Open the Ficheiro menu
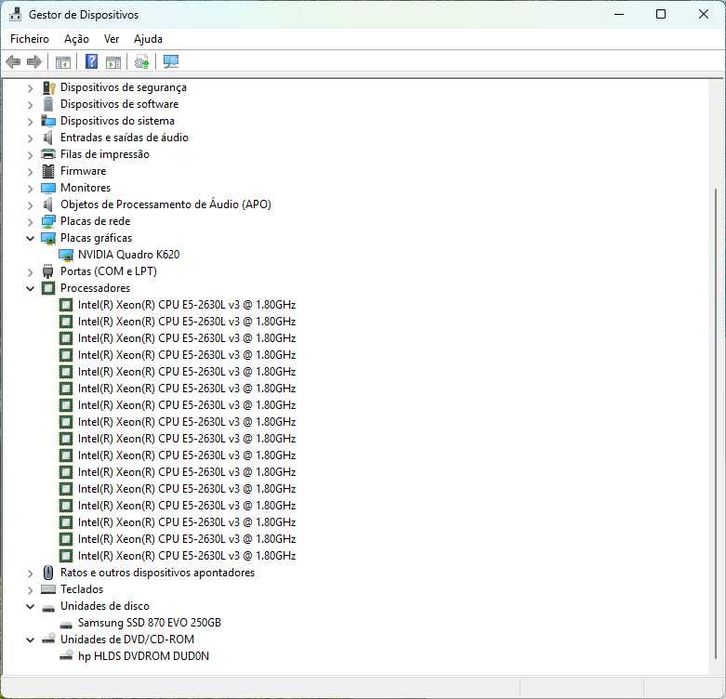 30,39
